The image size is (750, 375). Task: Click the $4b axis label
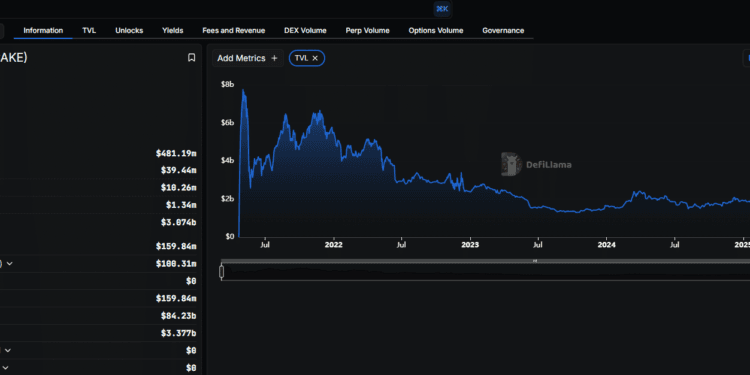tap(227, 160)
